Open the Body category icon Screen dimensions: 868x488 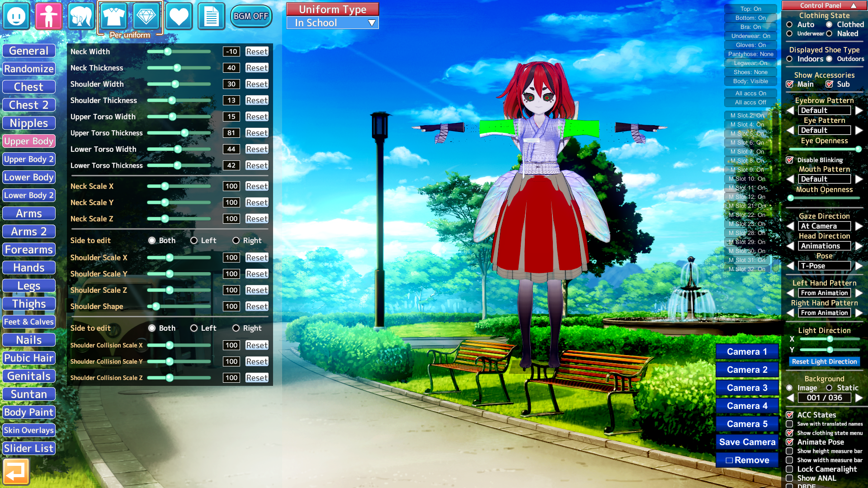(49, 16)
